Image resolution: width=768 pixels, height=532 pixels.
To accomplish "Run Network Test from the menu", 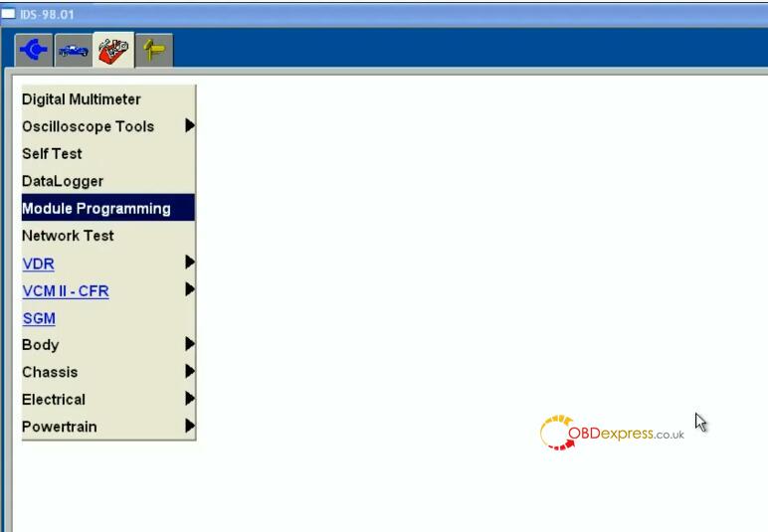I will click(68, 236).
